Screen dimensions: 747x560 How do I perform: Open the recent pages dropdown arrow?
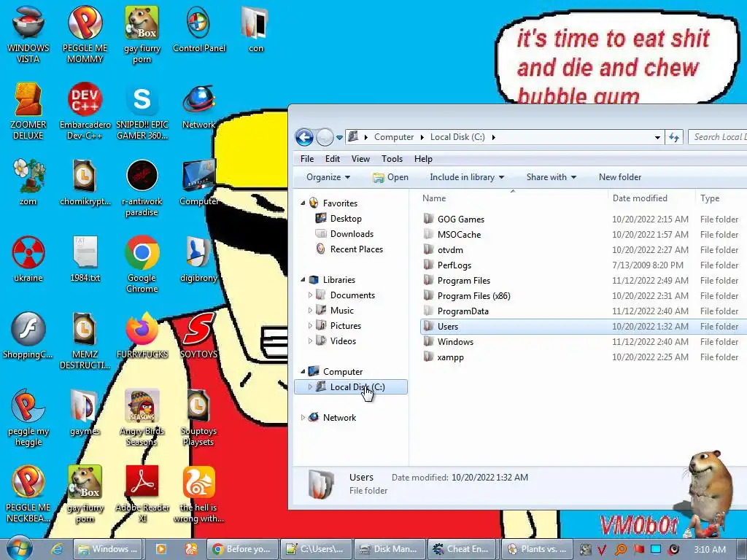[339, 138]
